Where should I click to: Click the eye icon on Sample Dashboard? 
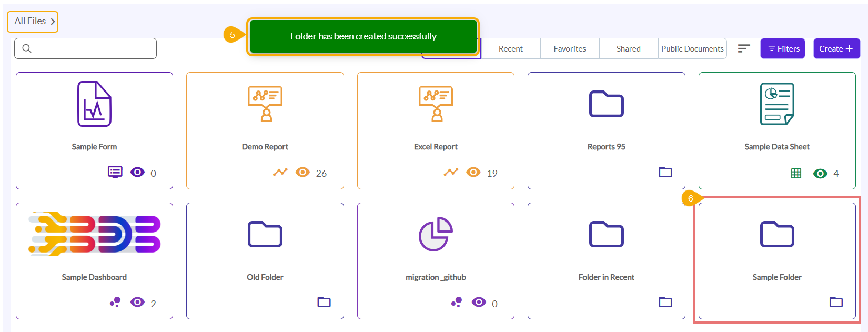point(137,302)
